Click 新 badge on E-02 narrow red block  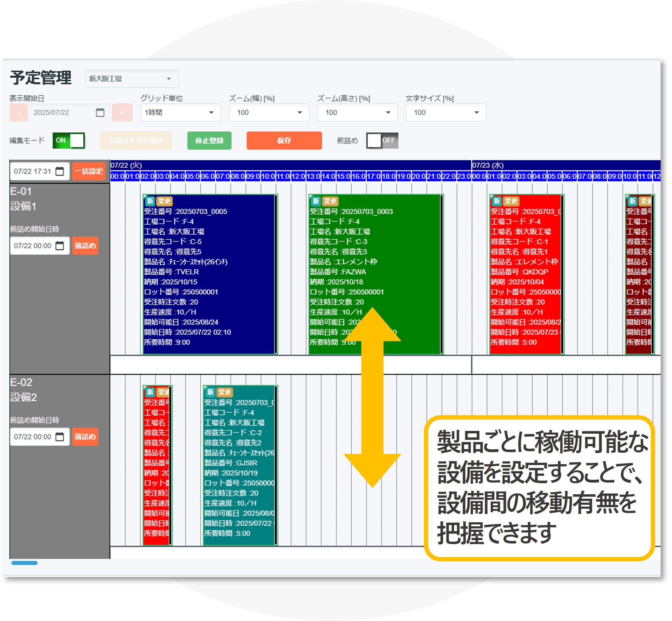coord(150,392)
